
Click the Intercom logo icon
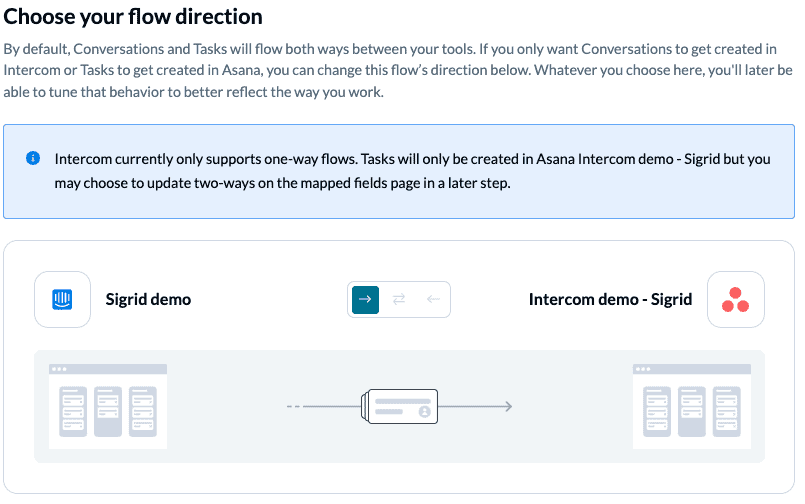click(x=62, y=299)
